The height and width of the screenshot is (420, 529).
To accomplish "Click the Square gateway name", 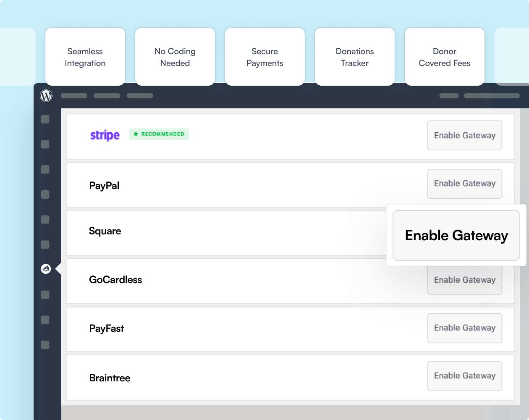I will [105, 231].
